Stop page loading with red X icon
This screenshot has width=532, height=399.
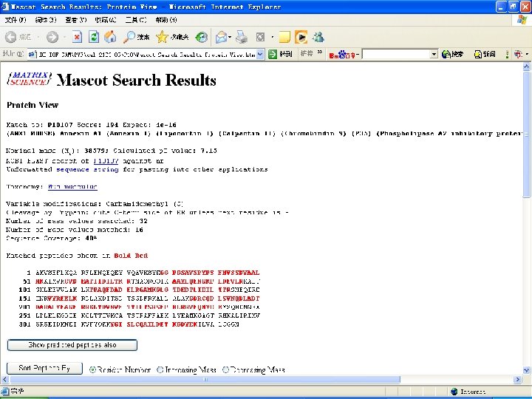click(77, 37)
